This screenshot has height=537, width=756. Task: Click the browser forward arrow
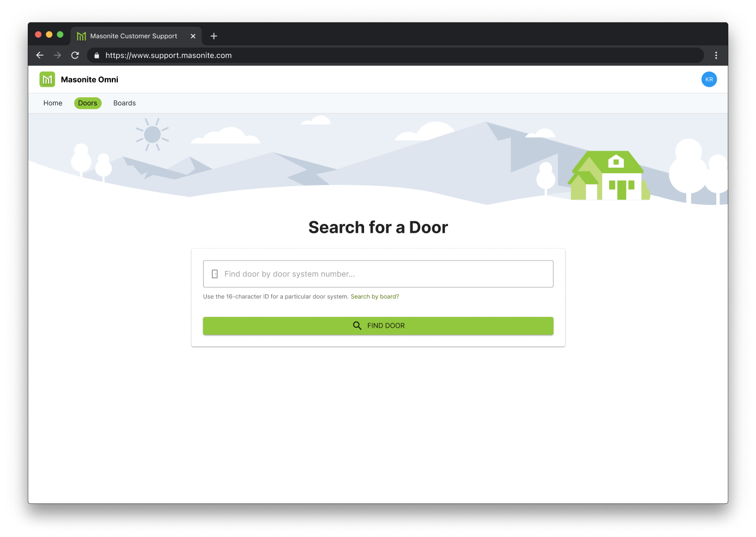tap(57, 55)
